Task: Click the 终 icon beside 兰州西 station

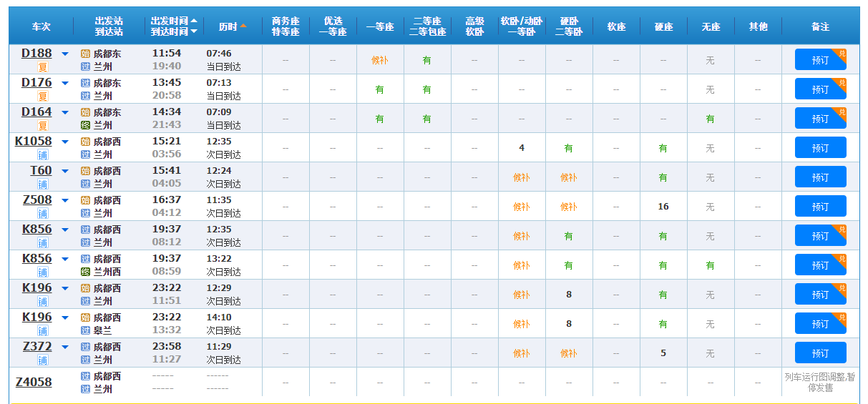Action: (85, 272)
